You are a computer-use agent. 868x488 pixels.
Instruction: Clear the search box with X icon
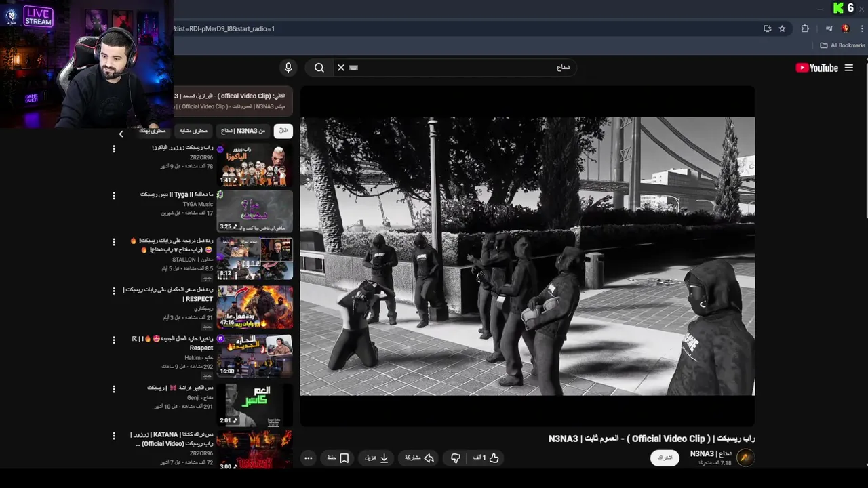point(341,68)
